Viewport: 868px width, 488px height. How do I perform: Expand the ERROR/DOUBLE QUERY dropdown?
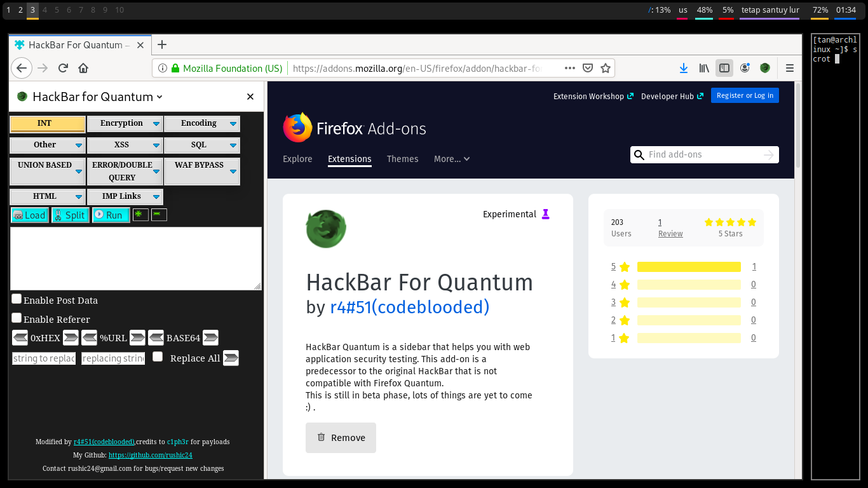pos(125,172)
